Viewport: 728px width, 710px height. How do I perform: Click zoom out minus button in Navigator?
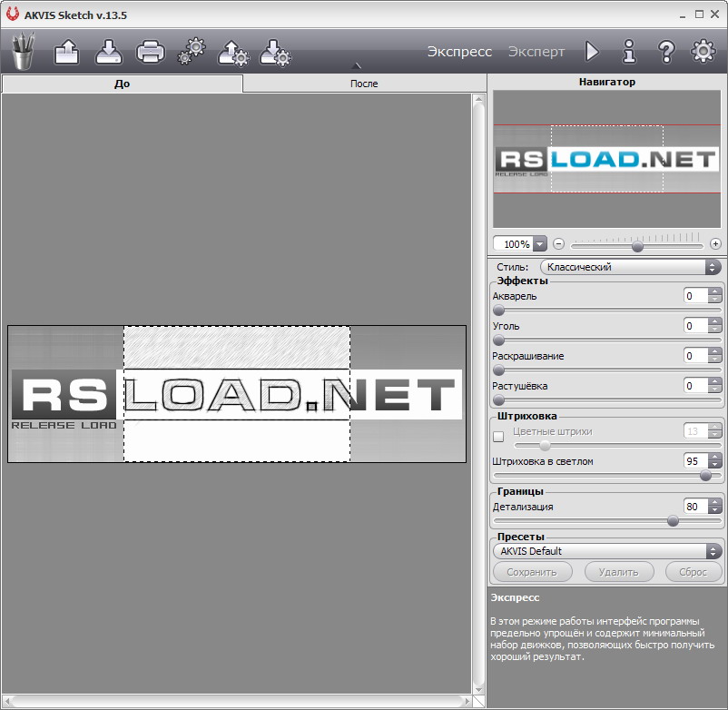click(x=559, y=244)
